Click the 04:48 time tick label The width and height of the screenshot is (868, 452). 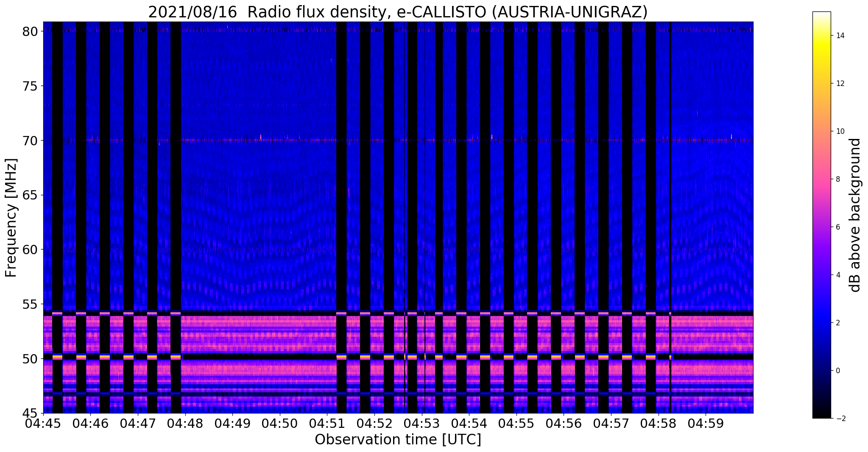pos(185,424)
